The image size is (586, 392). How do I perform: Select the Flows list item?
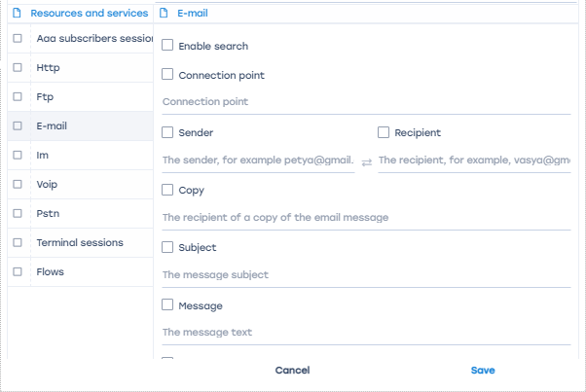[50, 271]
